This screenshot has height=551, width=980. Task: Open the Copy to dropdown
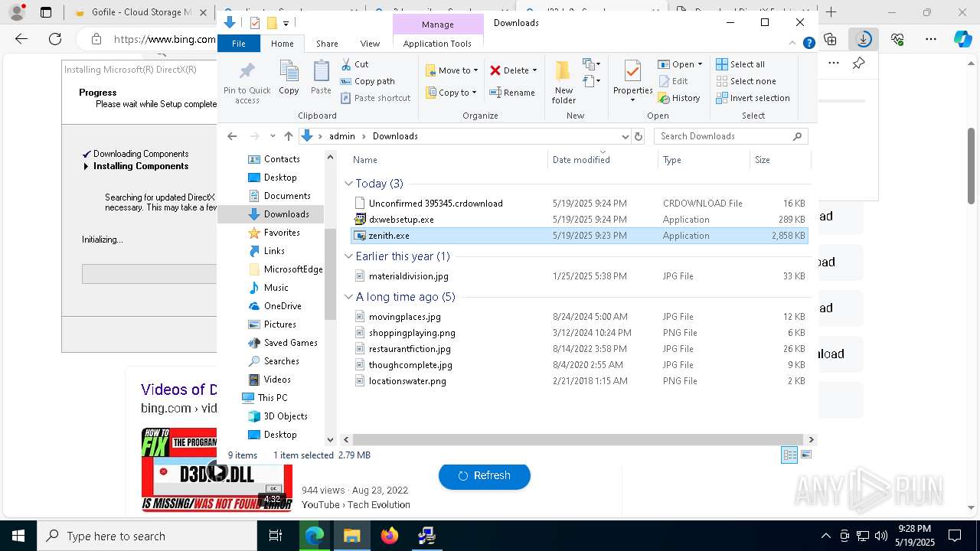(x=451, y=93)
